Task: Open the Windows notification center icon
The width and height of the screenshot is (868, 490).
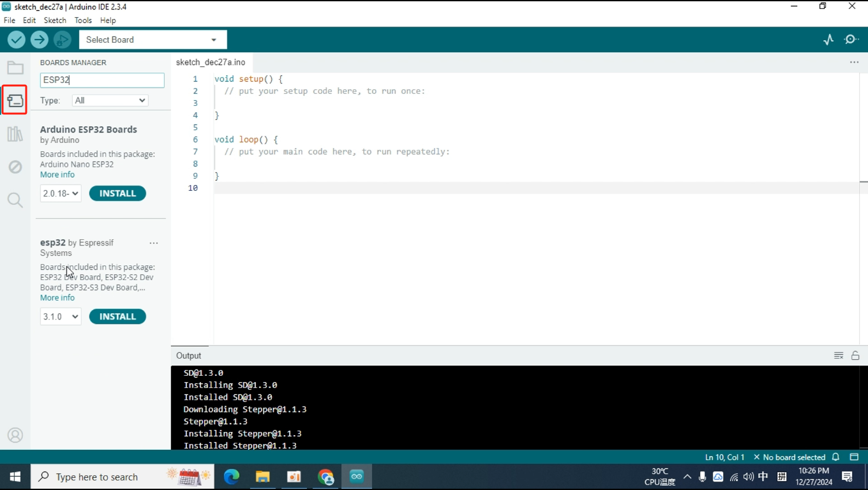Action: click(848, 477)
